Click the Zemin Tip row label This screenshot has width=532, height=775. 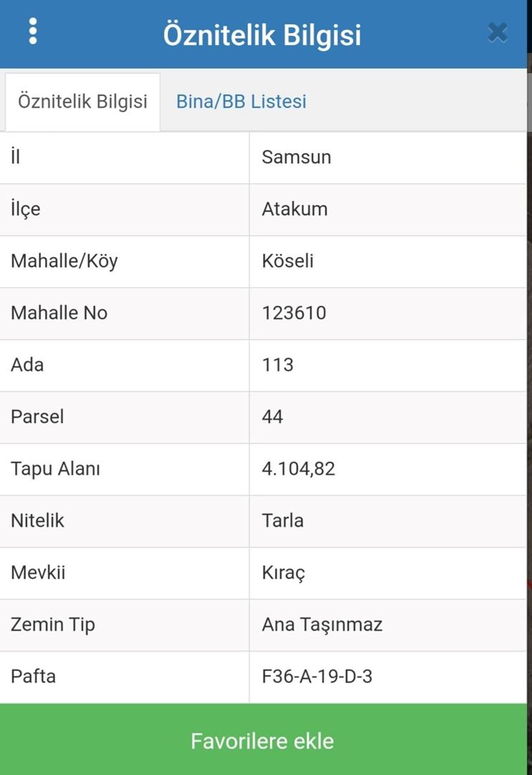(52, 624)
